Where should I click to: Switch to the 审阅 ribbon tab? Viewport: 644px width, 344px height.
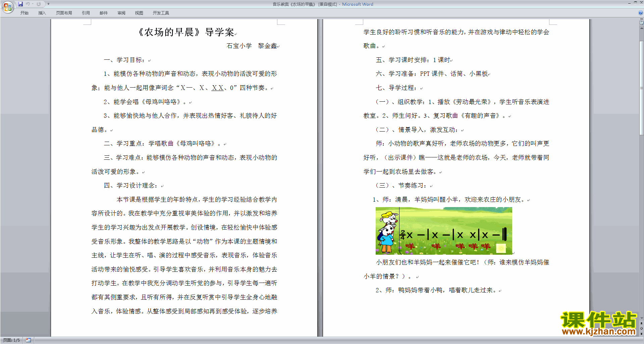coord(121,13)
